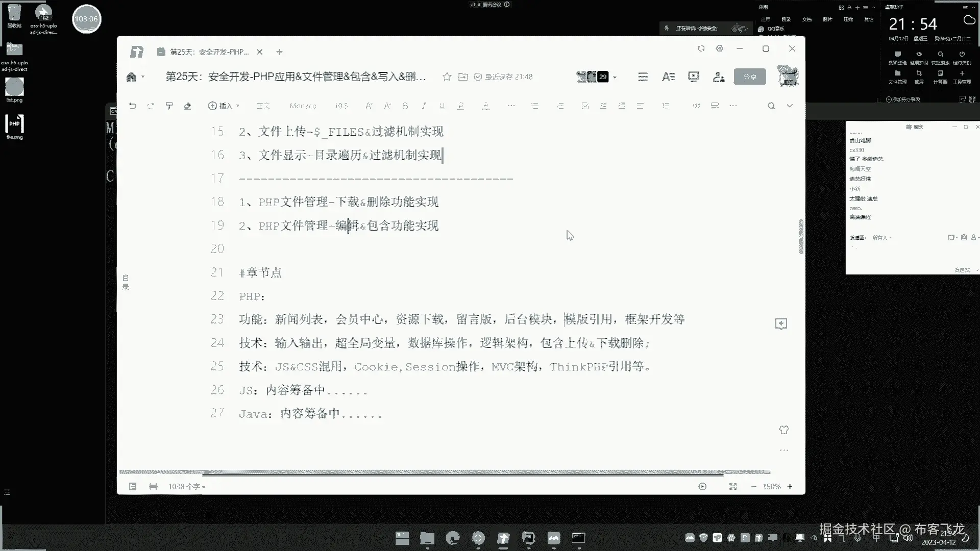Viewport: 980px width, 551px height.
Task: Click the Share (分享) button
Action: tap(750, 77)
